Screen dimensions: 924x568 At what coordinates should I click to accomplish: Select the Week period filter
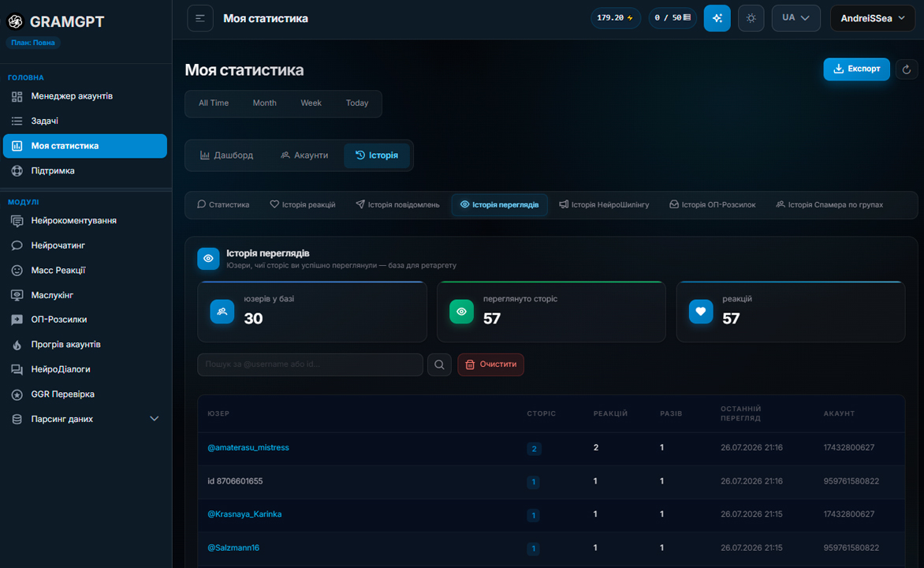(x=311, y=103)
